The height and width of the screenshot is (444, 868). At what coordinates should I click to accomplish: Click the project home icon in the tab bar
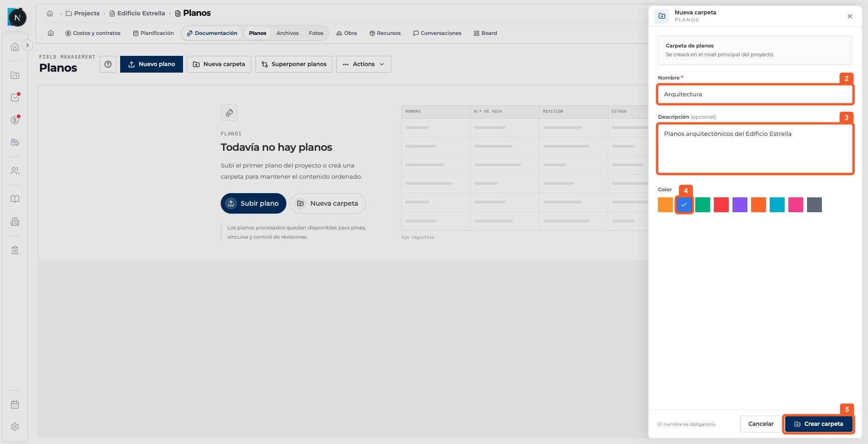pyautogui.click(x=51, y=33)
